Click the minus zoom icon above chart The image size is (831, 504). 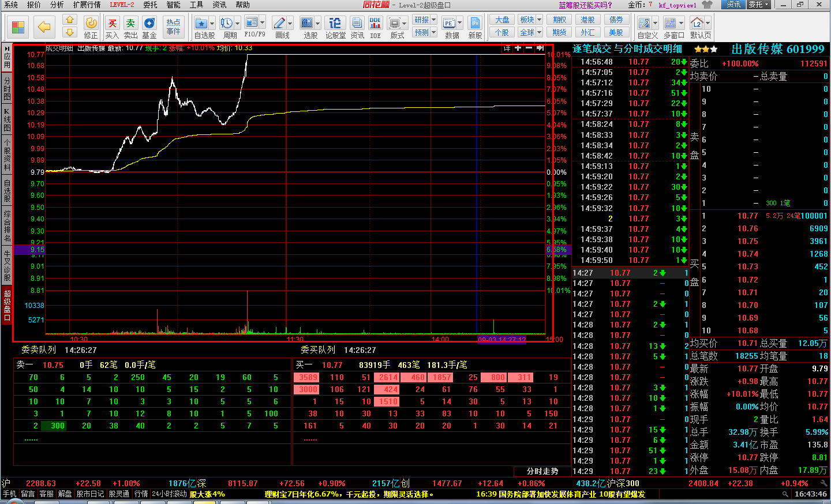click(x=529, y=48)
